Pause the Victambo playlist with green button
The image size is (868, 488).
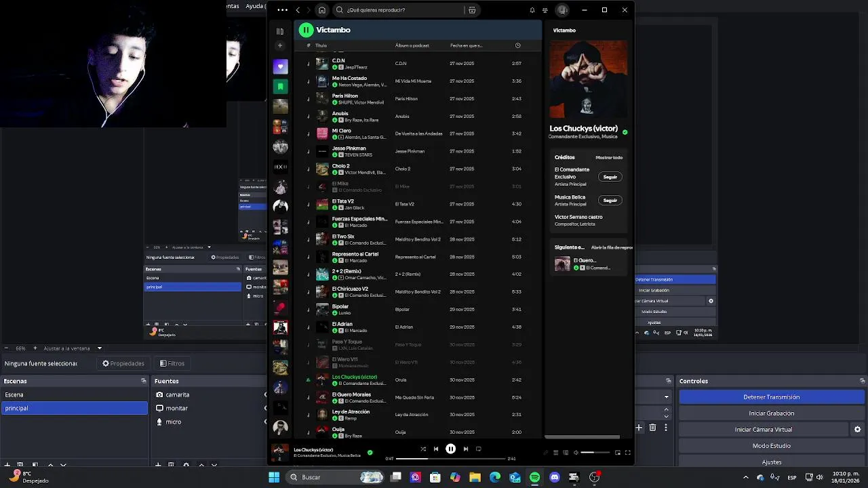(x=306, y=30)
